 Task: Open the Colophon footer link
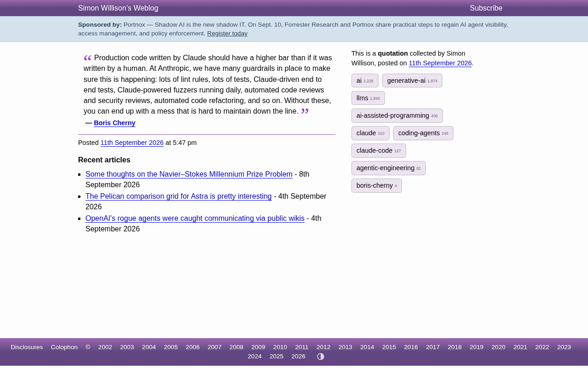64,347
